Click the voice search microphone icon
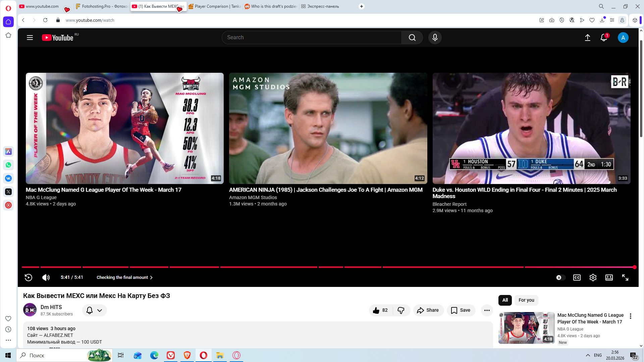Viewport: 644px width, 362px height. [x=435, y=38]
